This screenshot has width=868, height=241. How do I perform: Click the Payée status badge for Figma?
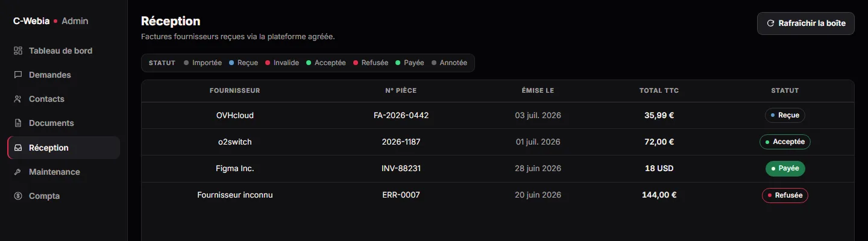pyautogui.click(x=785, y=169)
